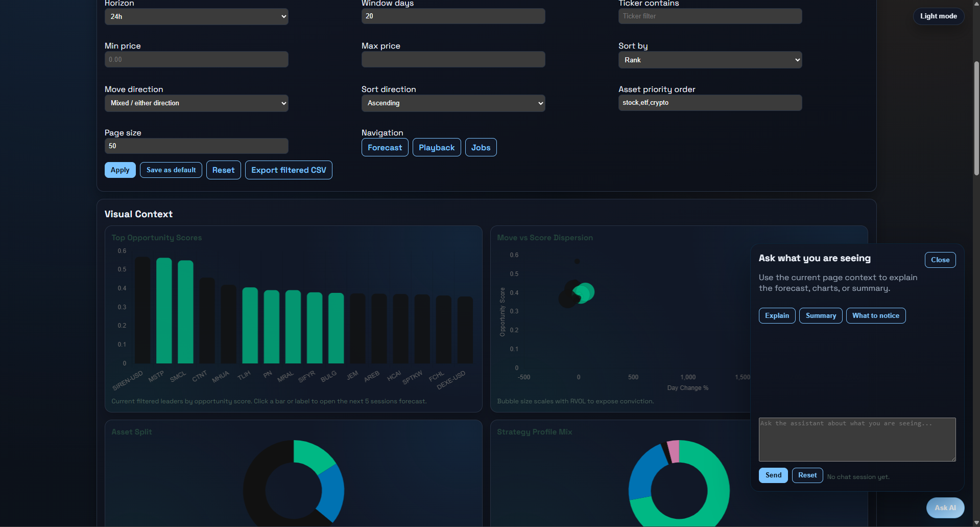Click the MHUA axis label

point(221,377)
